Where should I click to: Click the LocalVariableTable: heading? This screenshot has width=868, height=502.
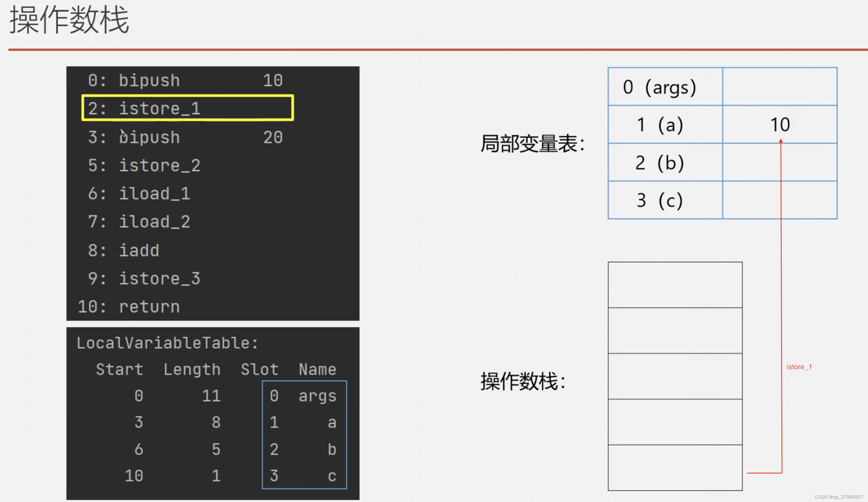(167, 343)
